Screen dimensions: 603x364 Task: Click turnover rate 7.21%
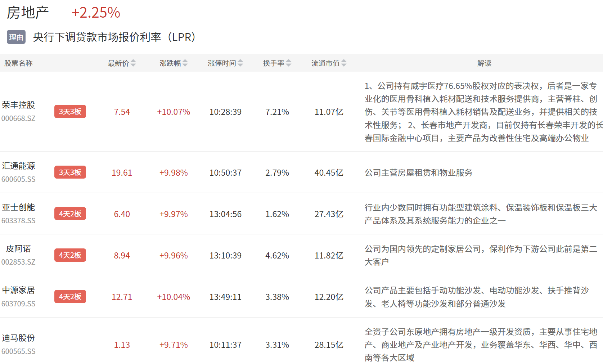tap(277, 112)
